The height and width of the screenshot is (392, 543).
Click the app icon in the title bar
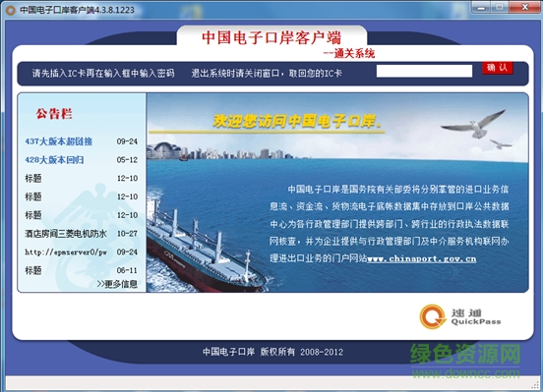(11, 10)
